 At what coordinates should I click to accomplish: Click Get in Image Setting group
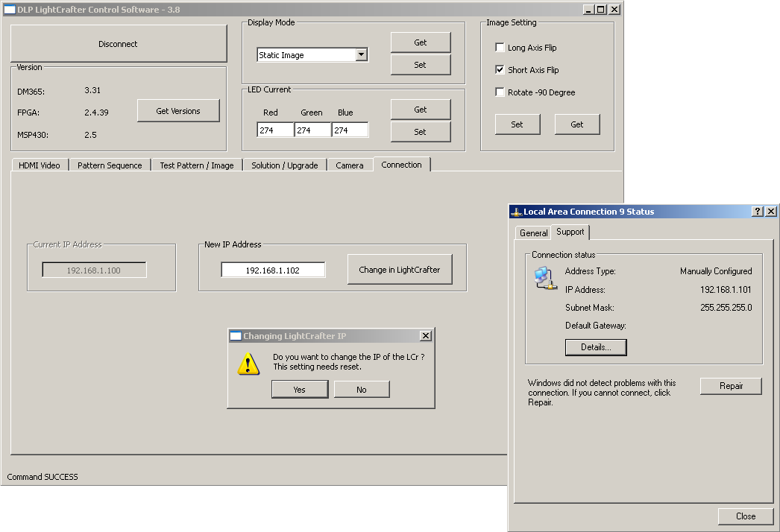[x=577, y=124]
